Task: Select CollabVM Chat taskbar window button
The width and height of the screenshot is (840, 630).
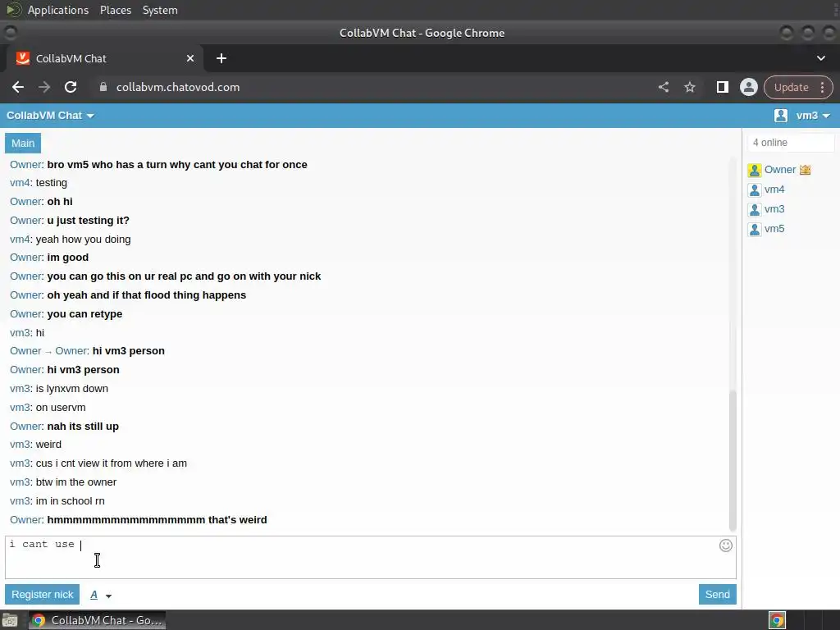Action: (97, 620)
